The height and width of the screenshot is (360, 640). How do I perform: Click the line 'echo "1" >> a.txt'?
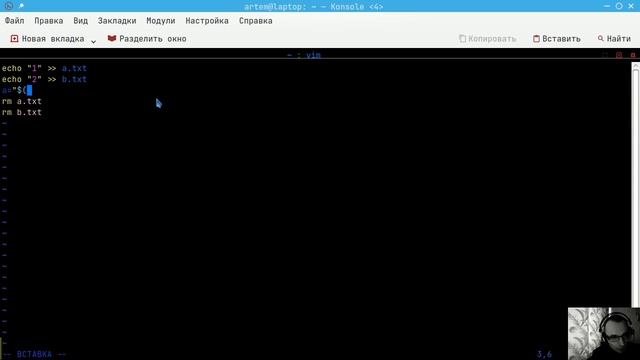click(44, 68)
